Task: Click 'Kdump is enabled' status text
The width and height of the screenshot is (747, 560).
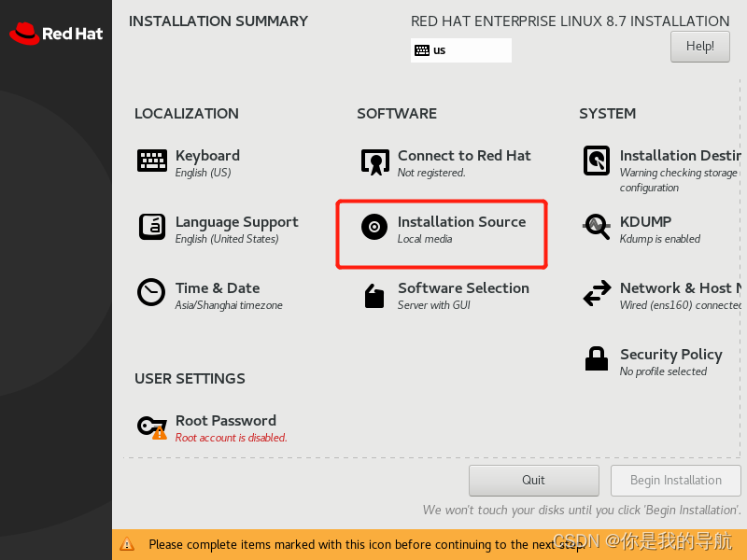Action: (x=660, y=239)
